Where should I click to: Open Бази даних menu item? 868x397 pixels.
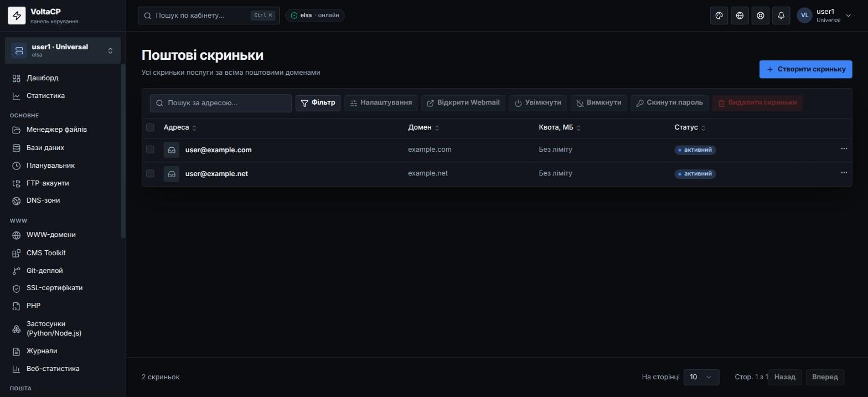(63, 148)
